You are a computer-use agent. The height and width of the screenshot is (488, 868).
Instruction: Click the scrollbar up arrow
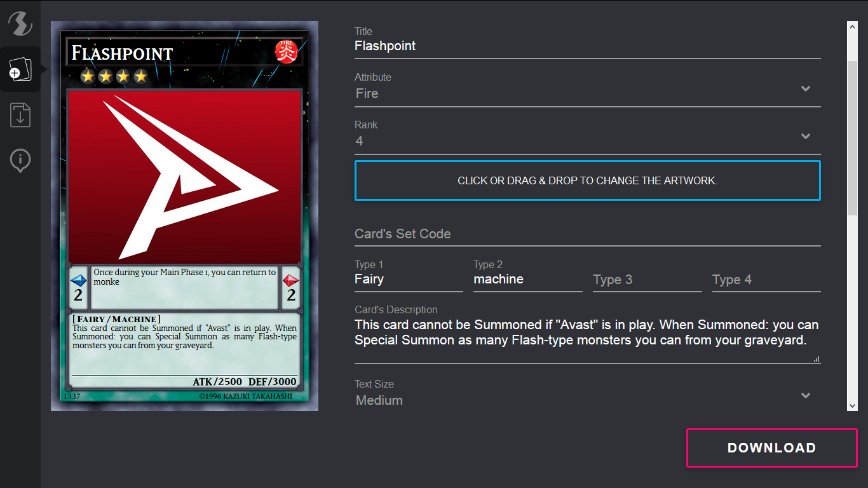click(x=853, y=26)
